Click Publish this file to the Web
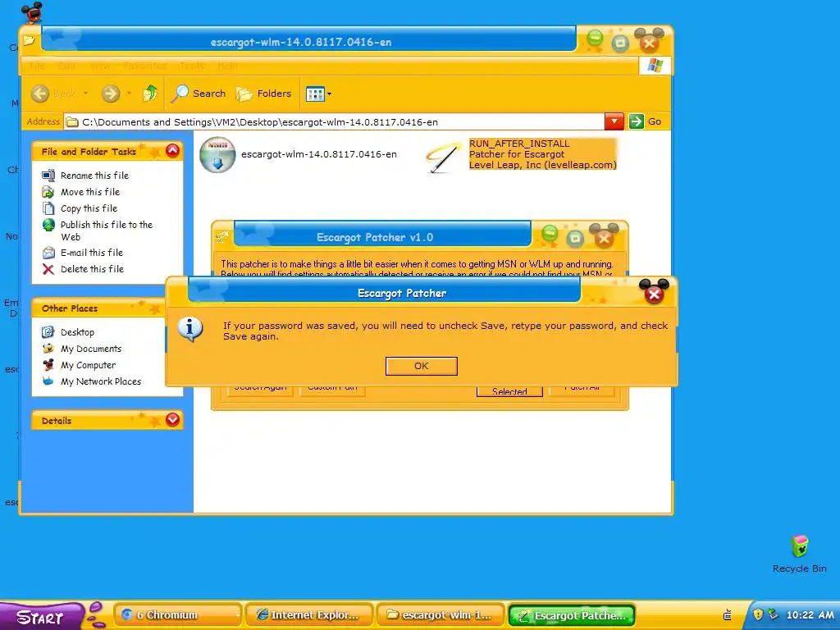This screenshot has height=630, width=840. click(106, 231)
